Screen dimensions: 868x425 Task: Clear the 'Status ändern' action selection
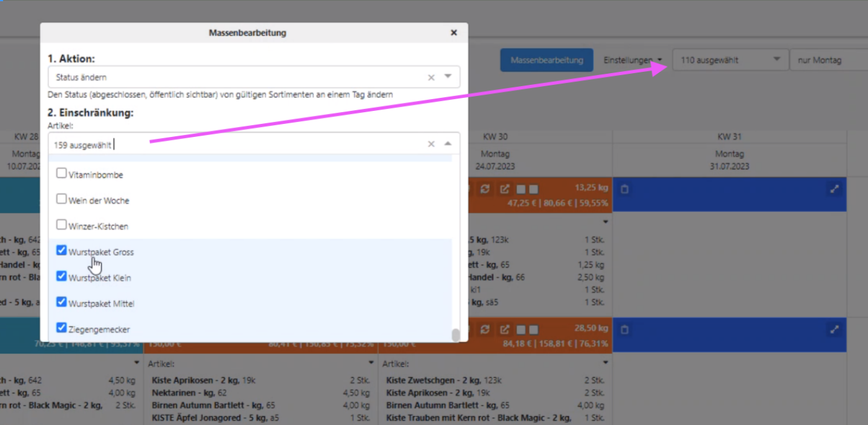coord(431,77)
